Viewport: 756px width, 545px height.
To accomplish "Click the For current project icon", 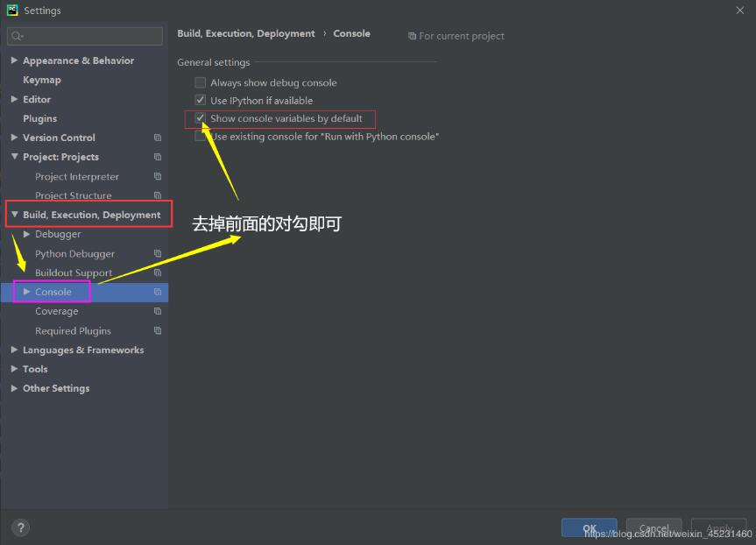I will pos(412,36).
